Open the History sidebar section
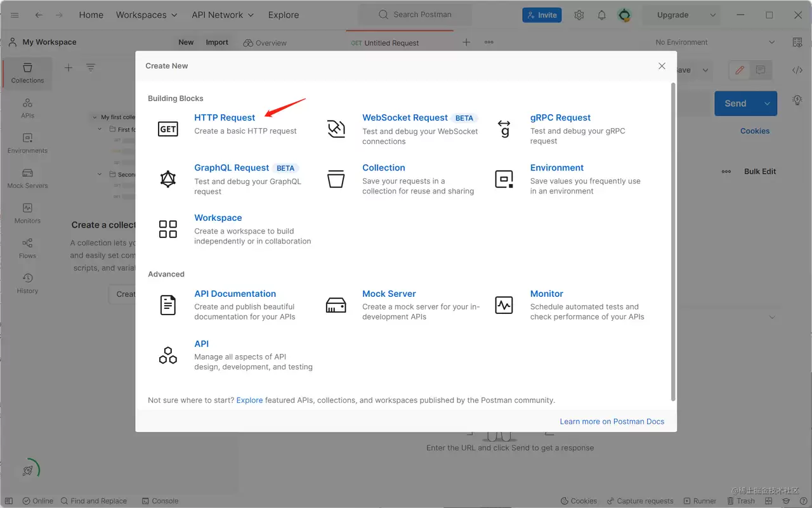Viewport: 812px width, 508px height. pos(27,283)
